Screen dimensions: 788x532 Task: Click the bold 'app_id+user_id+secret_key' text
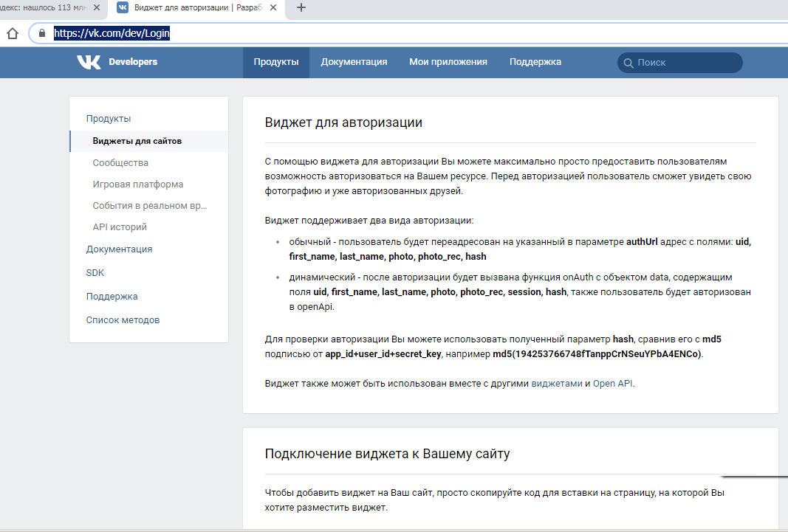coord(383,354)
